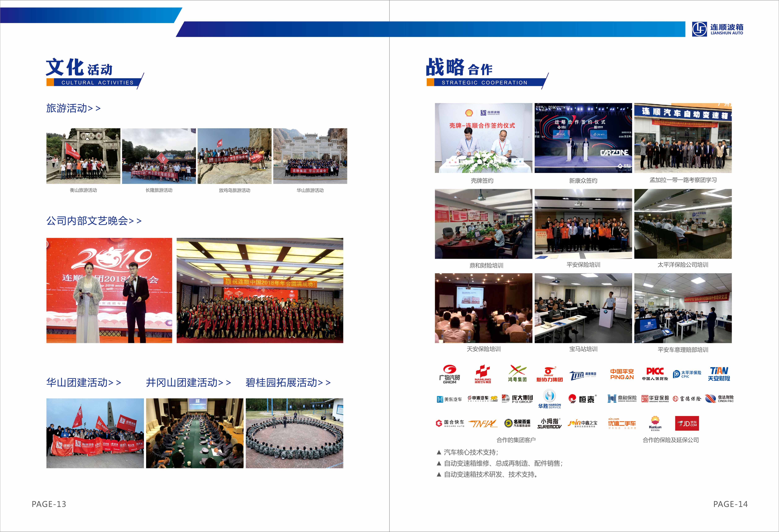Open the 太平洋保险公司培训 photo

(683, 224)
